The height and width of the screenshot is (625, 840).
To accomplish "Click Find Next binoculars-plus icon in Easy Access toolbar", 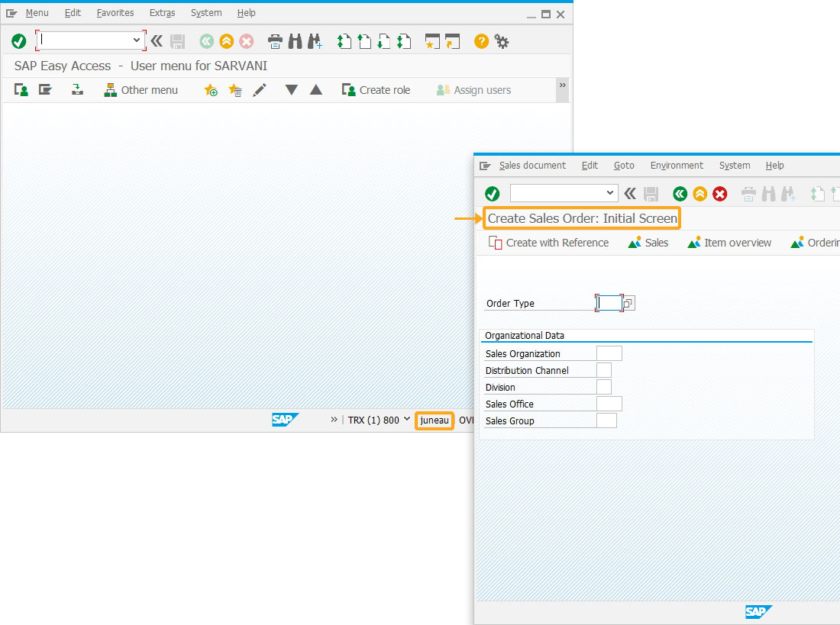I will 315,41.
